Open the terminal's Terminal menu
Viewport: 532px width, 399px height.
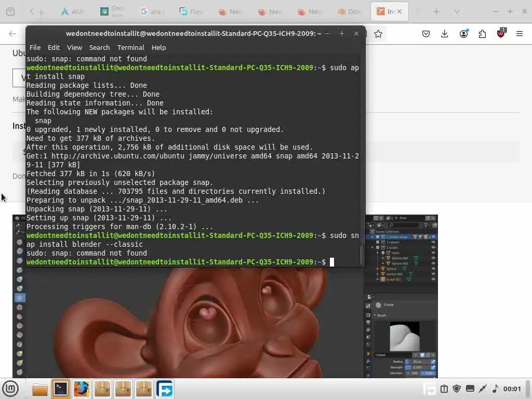[x=130, y=47]
